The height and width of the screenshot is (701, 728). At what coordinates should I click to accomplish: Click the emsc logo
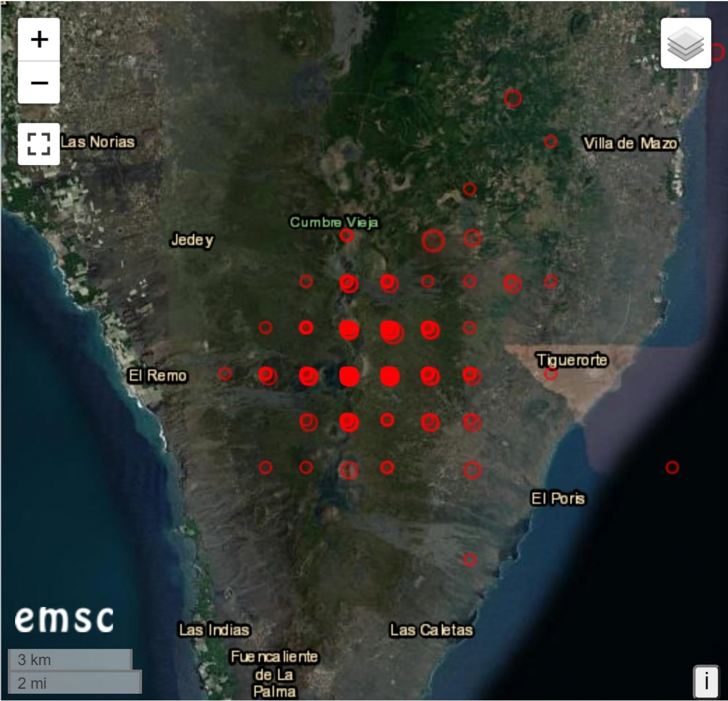click(64, 619)
